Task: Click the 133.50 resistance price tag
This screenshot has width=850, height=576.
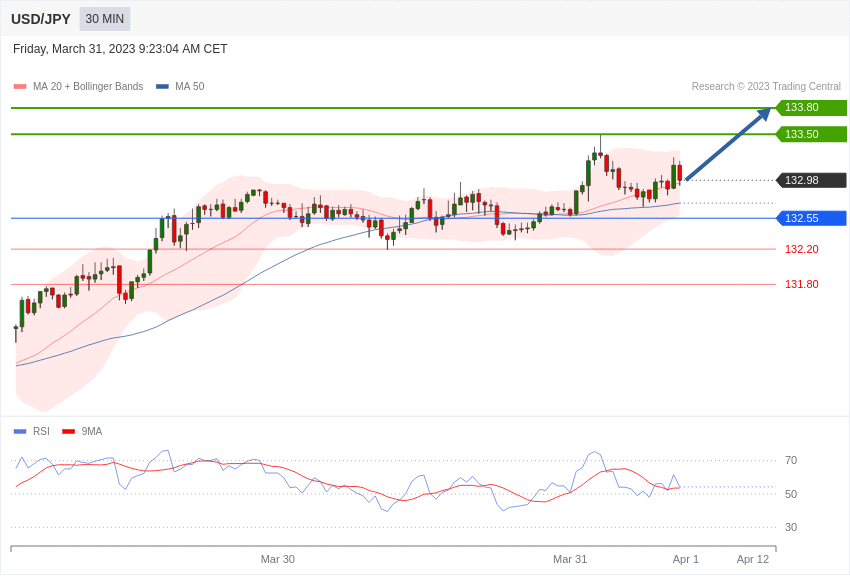Action: [x=811, y=134]
